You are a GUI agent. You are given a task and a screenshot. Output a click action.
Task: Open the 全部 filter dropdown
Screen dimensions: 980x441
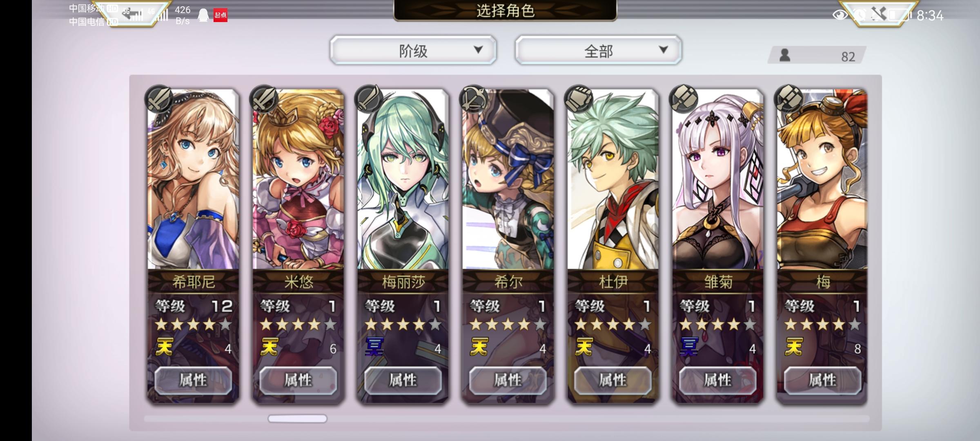(599, 50)
